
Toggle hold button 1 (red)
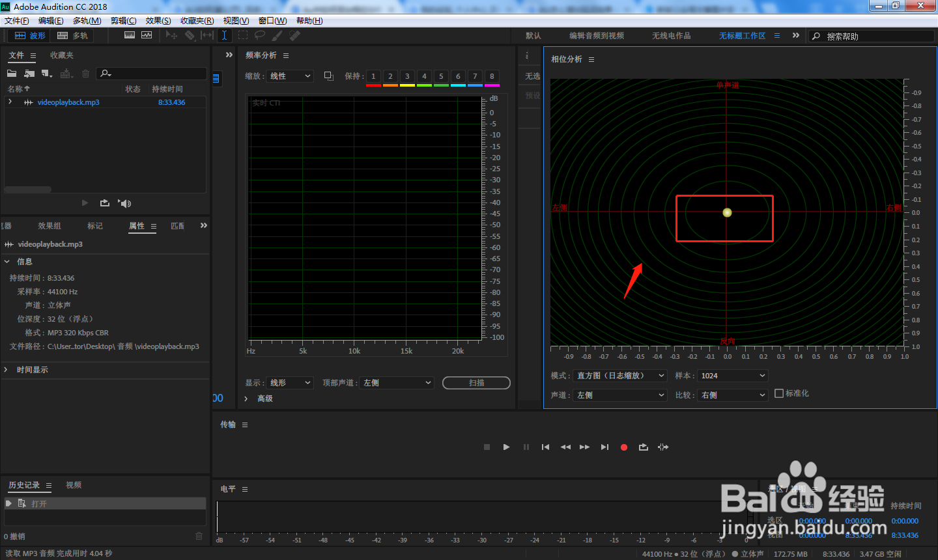tap(373, 77)
